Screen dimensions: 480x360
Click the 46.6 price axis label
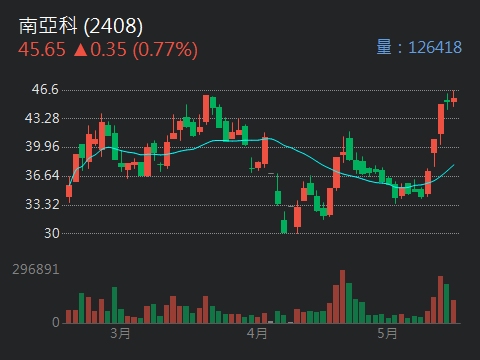click(x=45, y=89)
